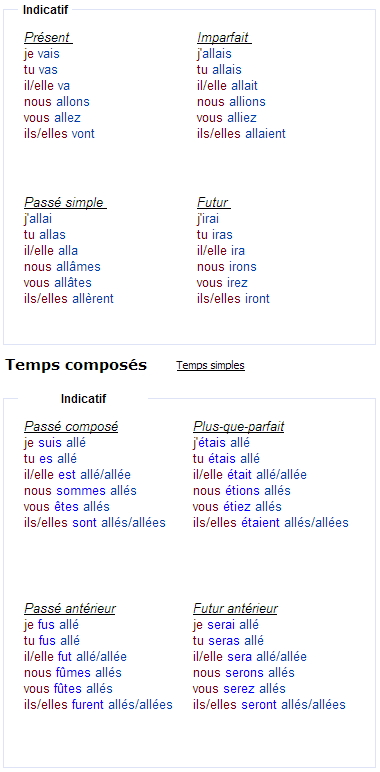Click the Temps composés section title
Viewport: 380px width, 772px height.
click(76, 365)
